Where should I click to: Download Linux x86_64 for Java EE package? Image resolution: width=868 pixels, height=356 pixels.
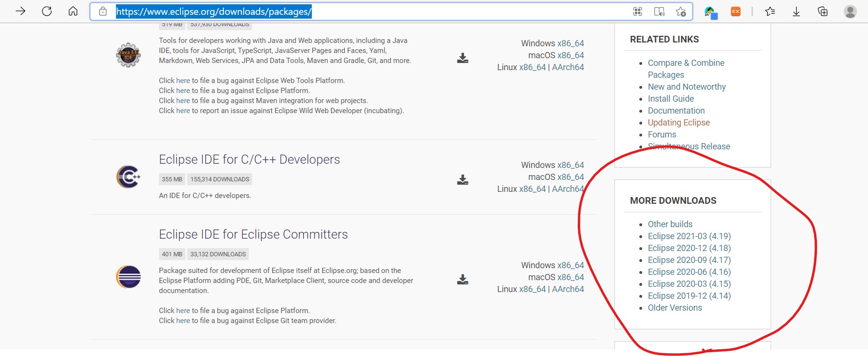[x=532, y=67]
